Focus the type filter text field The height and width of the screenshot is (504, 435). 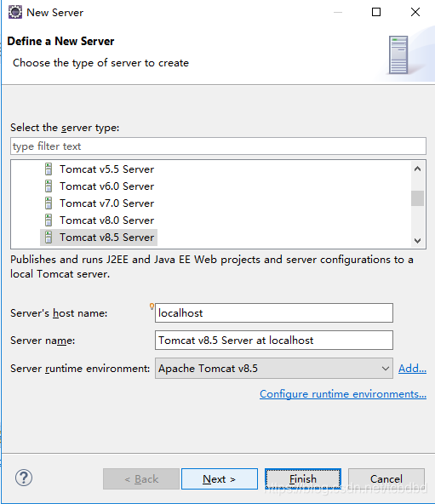218,146
